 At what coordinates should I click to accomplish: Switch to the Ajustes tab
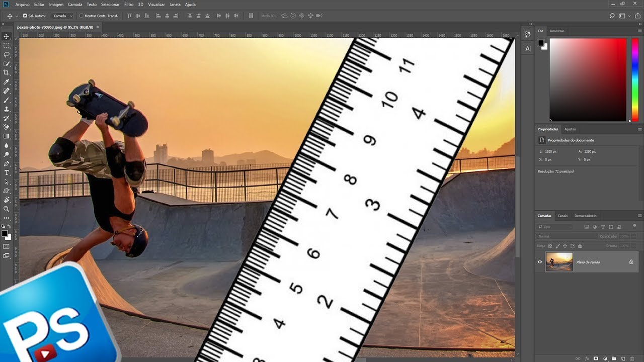[570, 129]
